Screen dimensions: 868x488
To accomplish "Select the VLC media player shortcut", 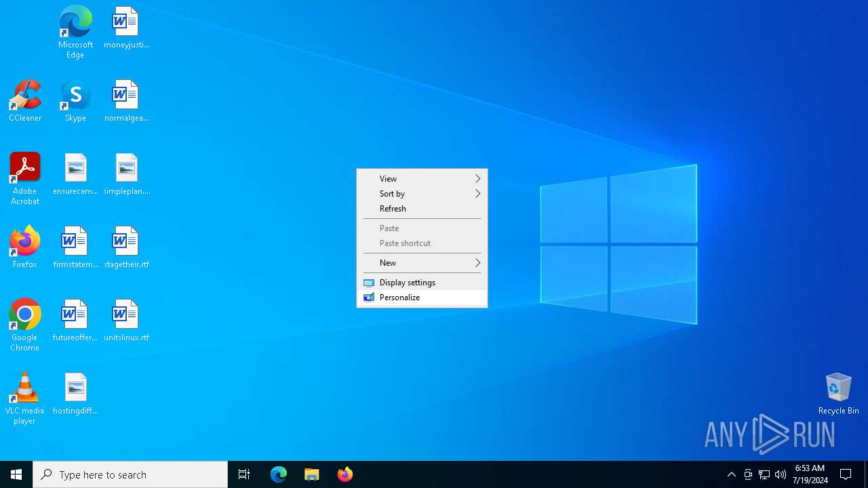I will click(25, 399).
